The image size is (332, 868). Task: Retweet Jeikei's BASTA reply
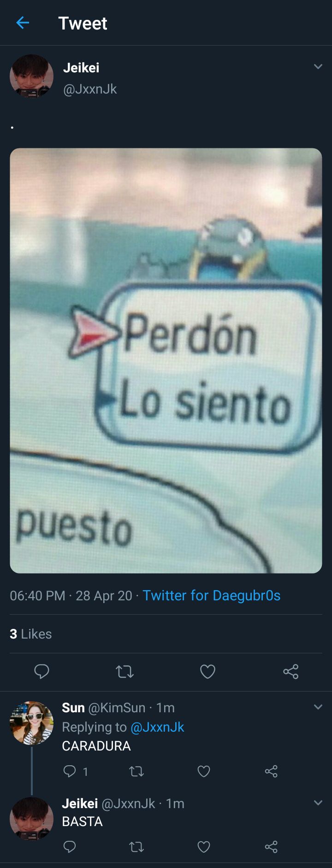(136, 847)
